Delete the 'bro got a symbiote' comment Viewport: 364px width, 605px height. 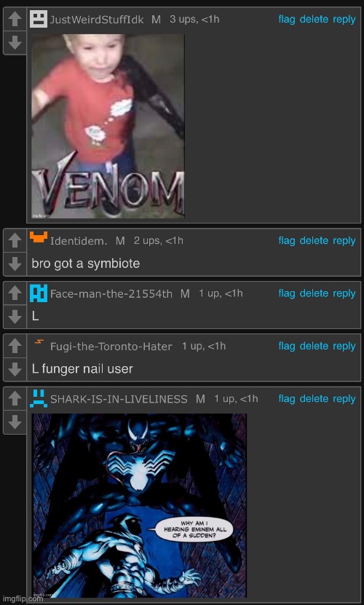[314, 241]
